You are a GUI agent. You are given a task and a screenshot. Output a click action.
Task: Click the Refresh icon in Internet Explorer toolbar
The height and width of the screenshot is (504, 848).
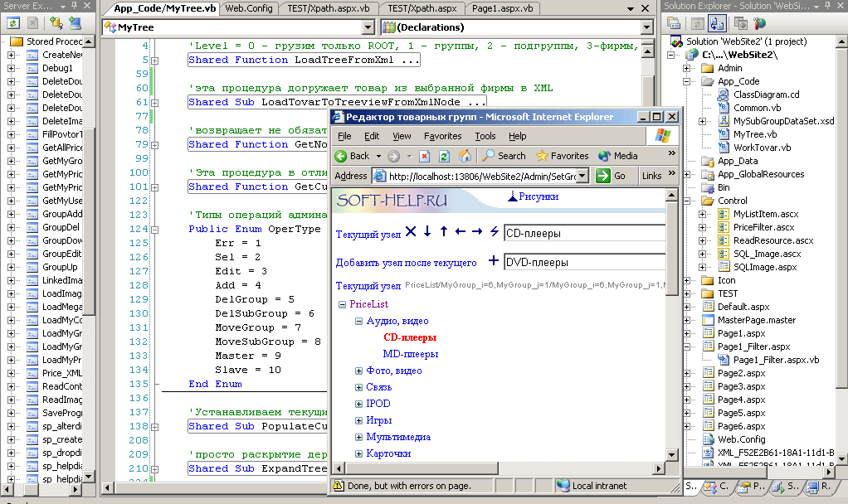444,156
